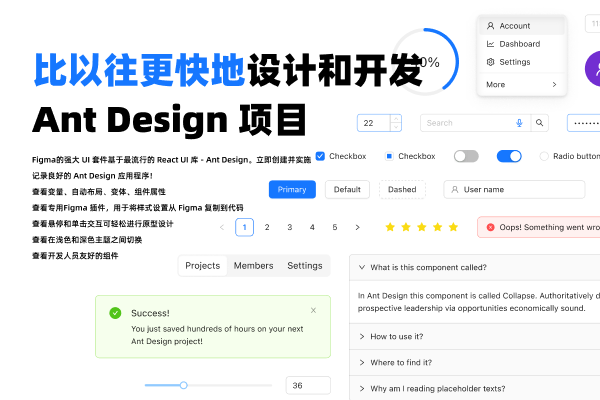
Task: Switch to the Settings tab
Action: click(x=305, y=266)
